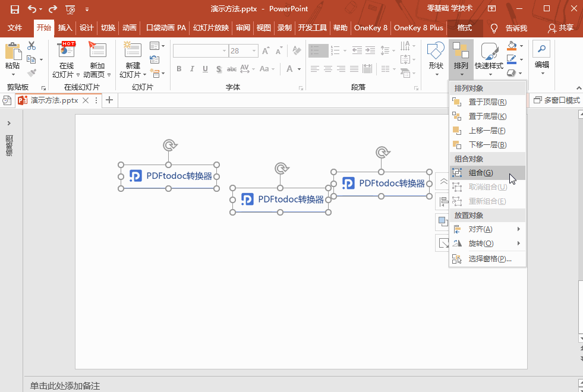Collapse the ribbon with the up arrow
The width and height of the screenshot is (583, 392).
point(578,88)
